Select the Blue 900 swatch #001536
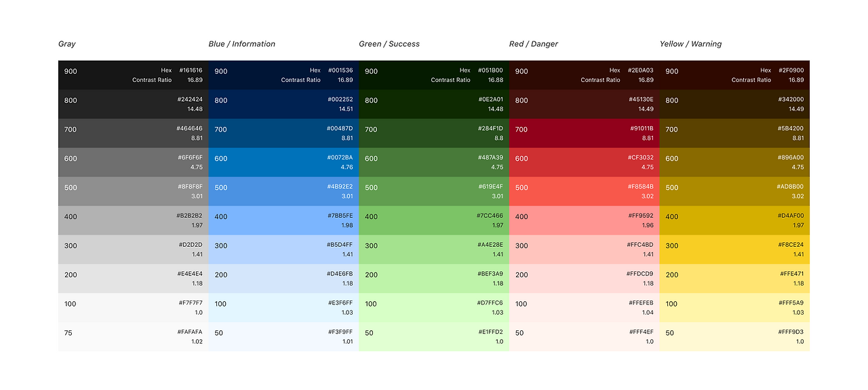868x390 pixels. pos(284,75)
